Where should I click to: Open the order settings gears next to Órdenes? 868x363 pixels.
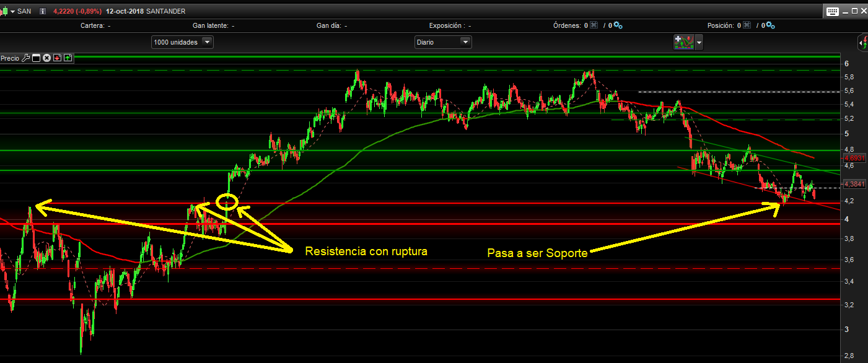(618, 25)
